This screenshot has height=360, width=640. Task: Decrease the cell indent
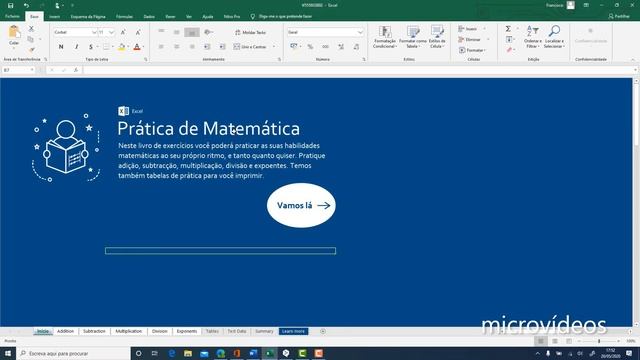207,47
